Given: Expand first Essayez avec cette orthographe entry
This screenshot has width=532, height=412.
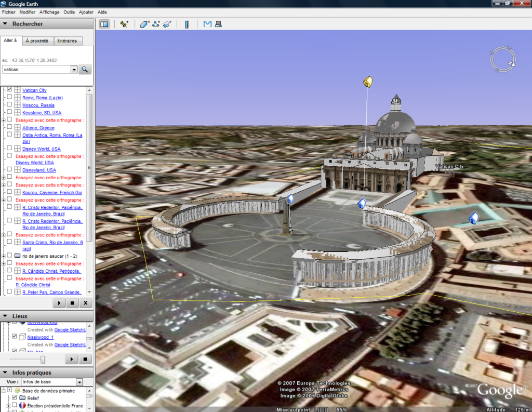Looking at the screenshot, I should click(x=4, y=120).
